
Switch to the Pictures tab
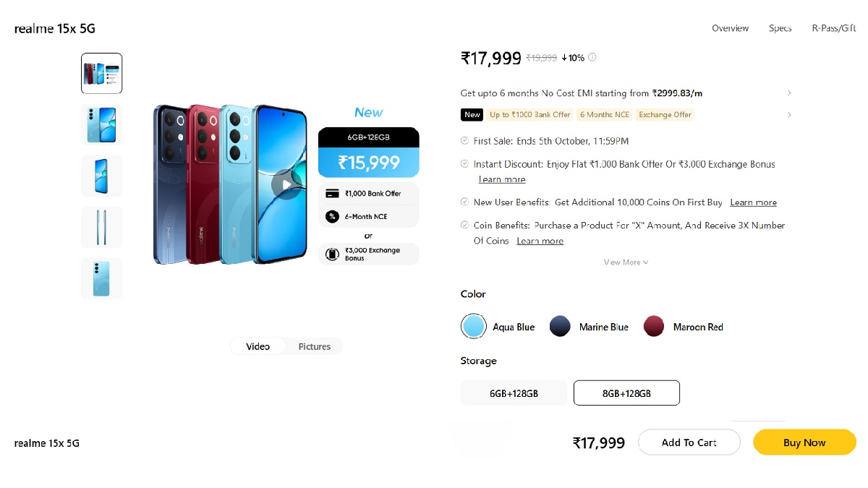point(314,347)
